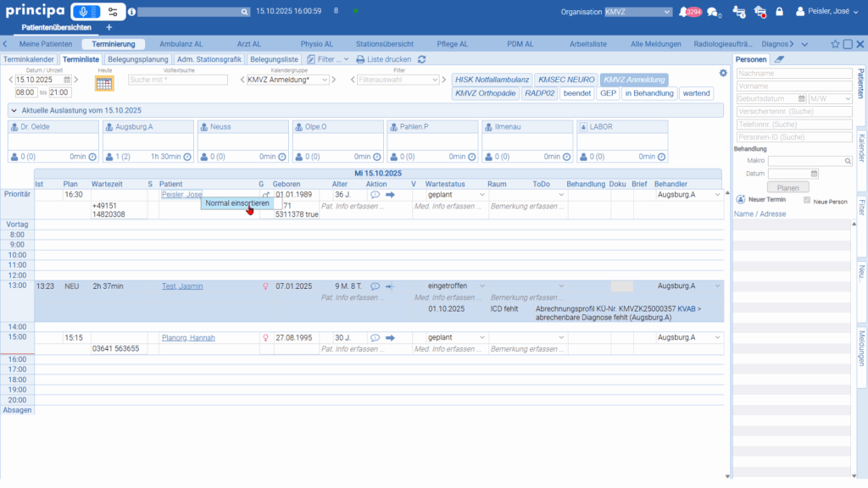Open settings gear above the calendar filters

point(723,73)
